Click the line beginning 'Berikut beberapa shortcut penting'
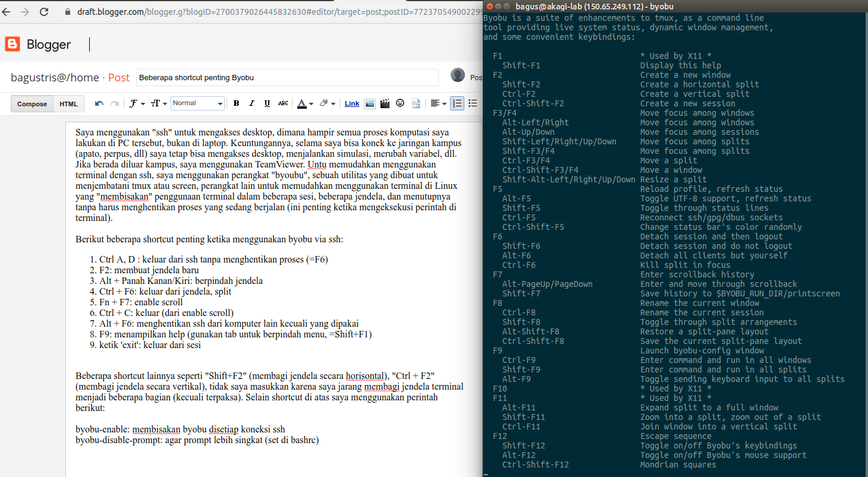Image resolution: width=868 pixels, height=477 pixels. [209, 239]
